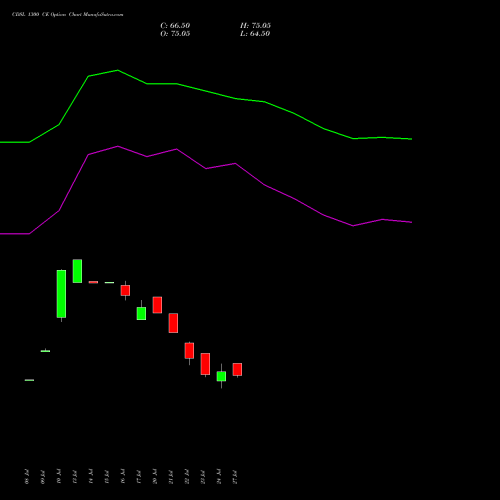Screen dimensions: 500x500
Task: Select the red candle for 23 Jul
Action: pyautogui.click(x=205, y=364)
